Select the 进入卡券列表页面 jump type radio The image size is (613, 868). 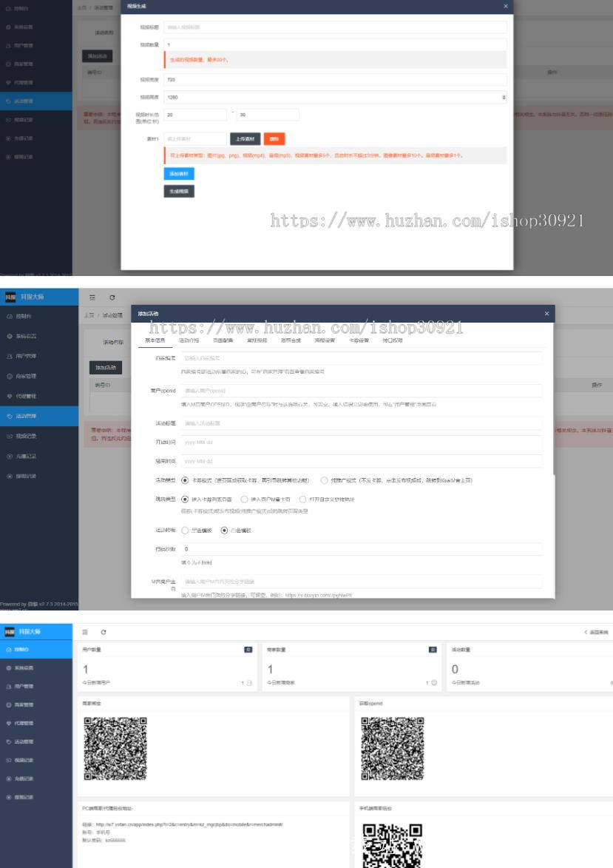(185, 499)
